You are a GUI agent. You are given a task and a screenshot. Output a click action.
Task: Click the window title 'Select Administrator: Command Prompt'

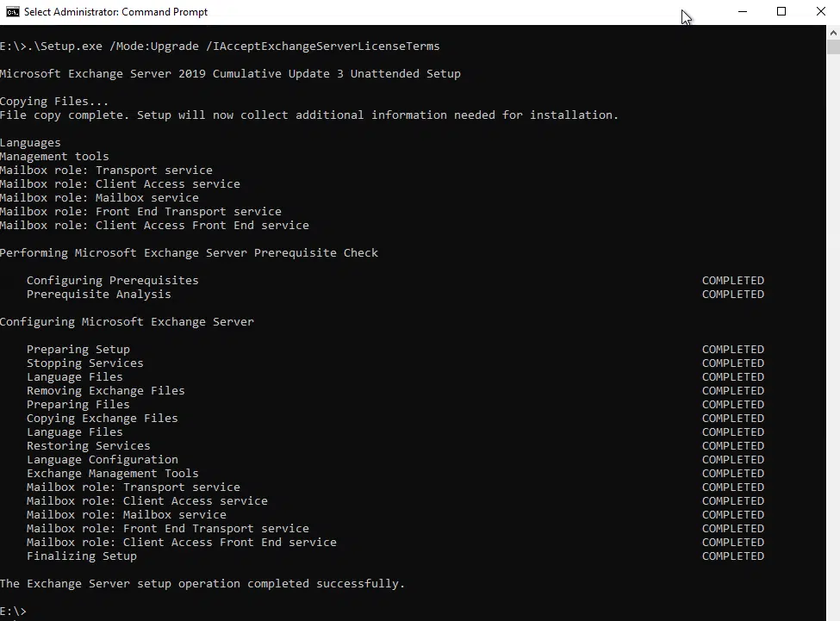coord(115,12)
